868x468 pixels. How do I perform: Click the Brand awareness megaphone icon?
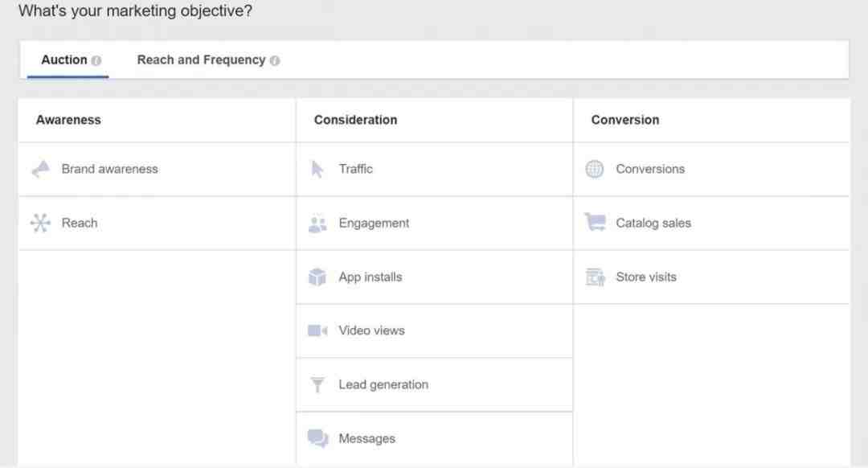40,170
